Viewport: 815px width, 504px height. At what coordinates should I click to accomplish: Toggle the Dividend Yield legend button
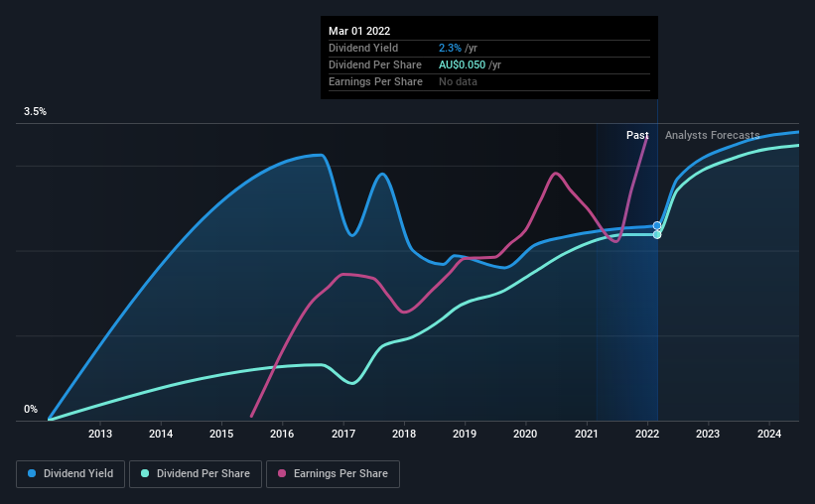(x=70, y=474)
